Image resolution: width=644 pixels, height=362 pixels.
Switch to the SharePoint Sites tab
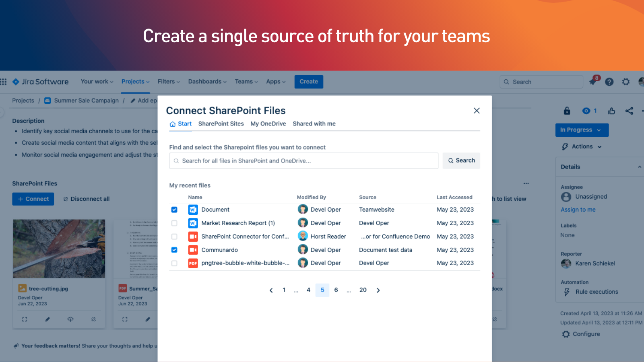(x=221, y=124)
